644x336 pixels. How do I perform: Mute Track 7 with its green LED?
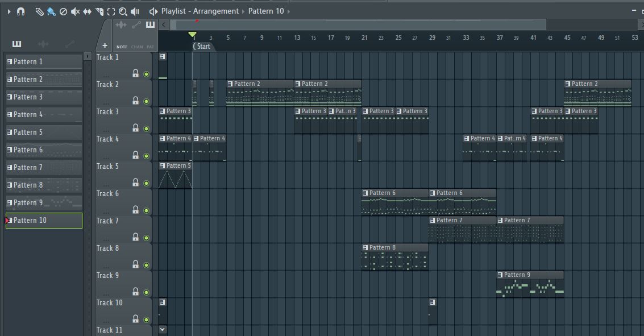coord(146,238)
